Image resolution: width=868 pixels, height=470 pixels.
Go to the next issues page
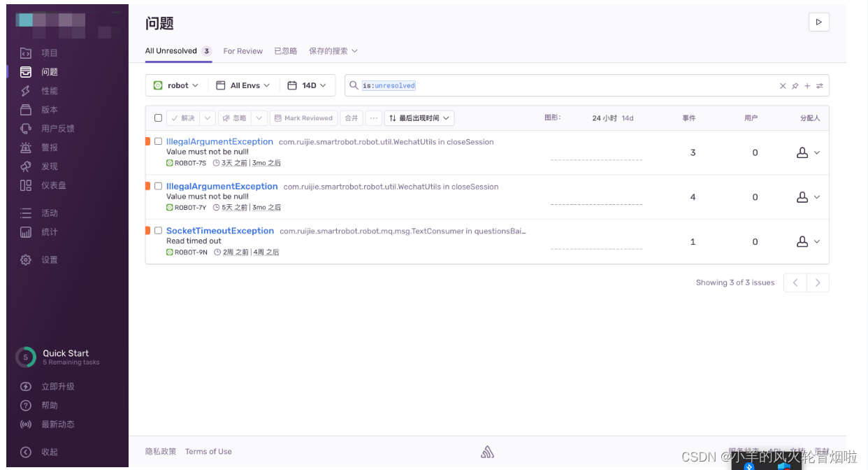click(818, 283)
